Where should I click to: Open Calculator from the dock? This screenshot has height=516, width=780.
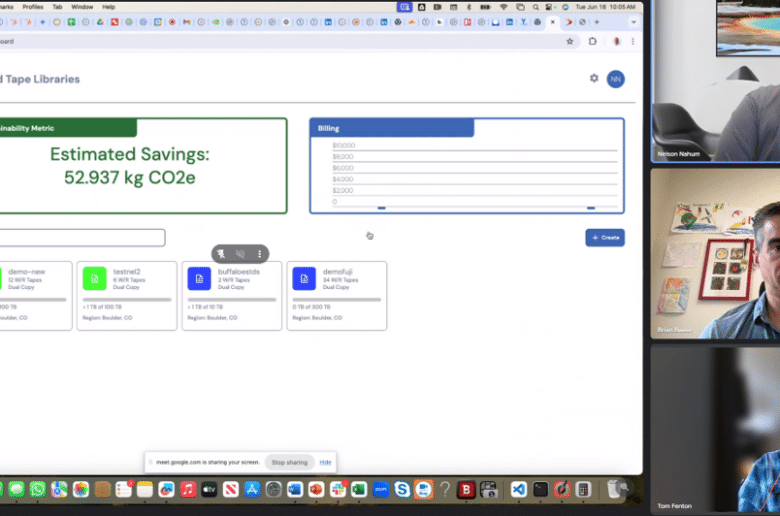click(583, 490)
